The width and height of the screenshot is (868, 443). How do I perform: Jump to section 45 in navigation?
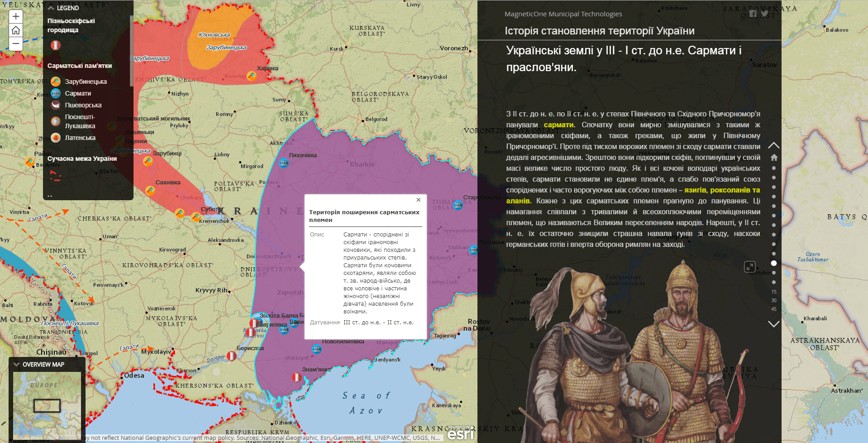774,309
